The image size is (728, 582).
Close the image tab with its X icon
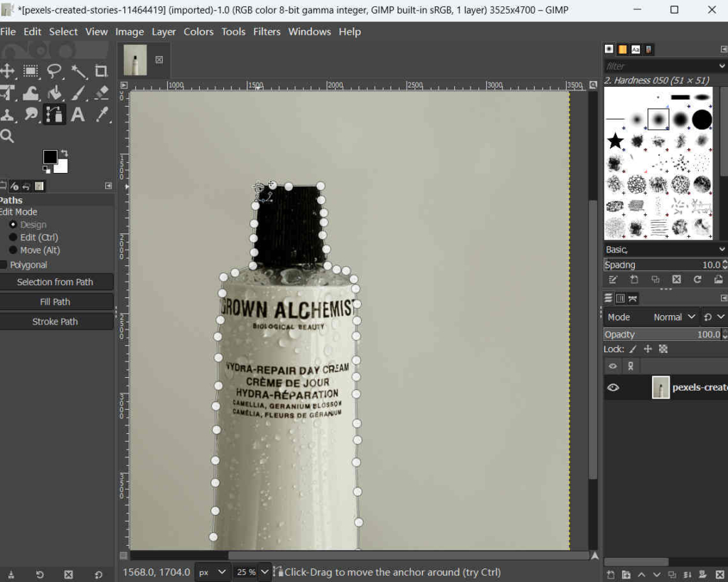click(x=159, y=60)
